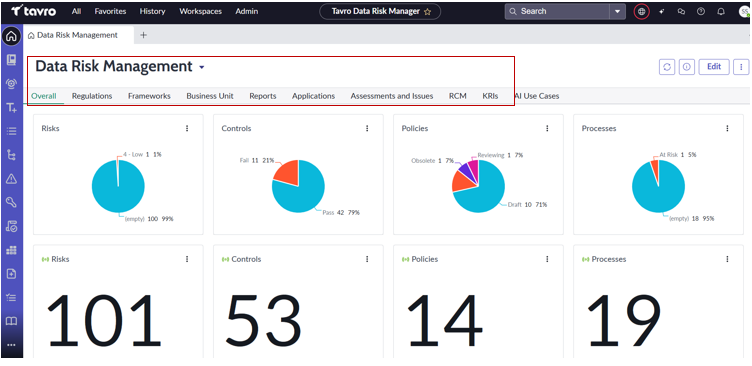752x366 pixels.
Task: Favorite Tavro Data Risk Manager with star
Action: coord(427,12)
